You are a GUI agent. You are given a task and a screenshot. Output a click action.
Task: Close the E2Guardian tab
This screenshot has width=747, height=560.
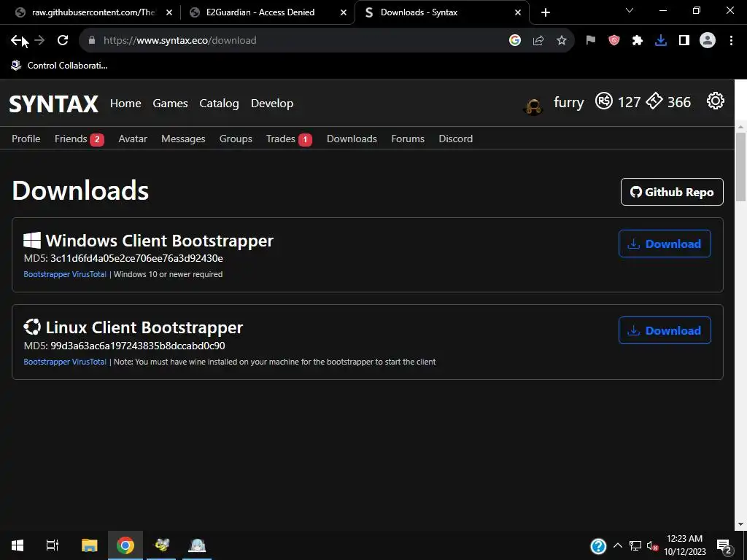[x=344, y=13]
